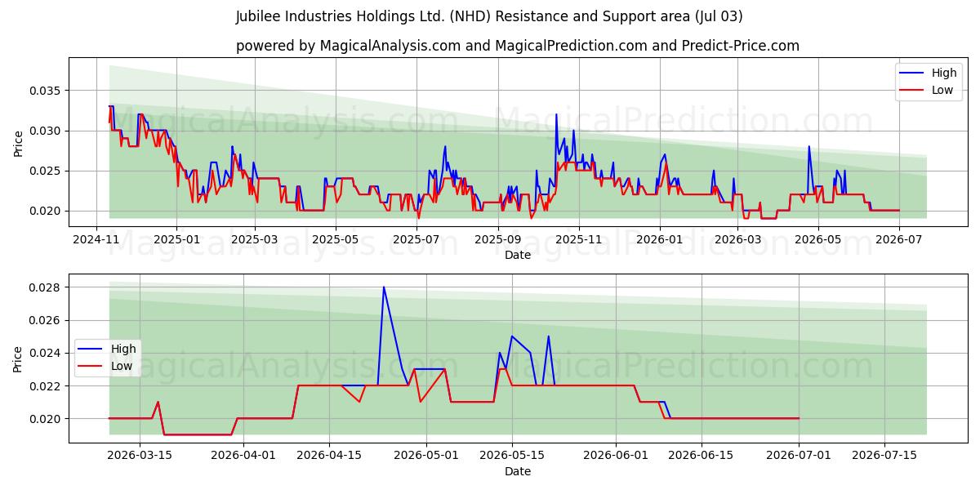Click the 2026-06-15 tick label on bottom chart
The width and height of the screenshot is (980, 490).
[x=701, y=455]
